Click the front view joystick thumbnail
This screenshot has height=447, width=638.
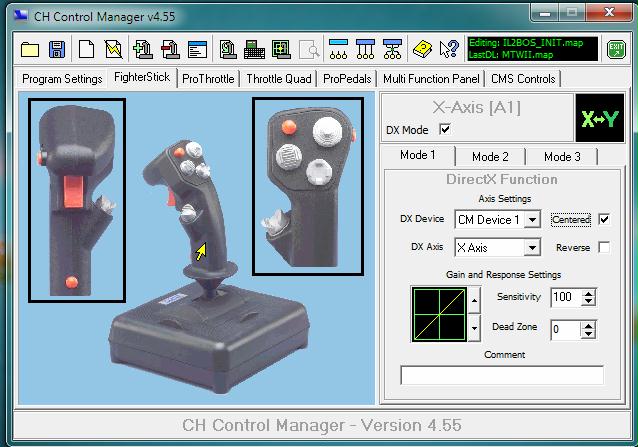77,201
